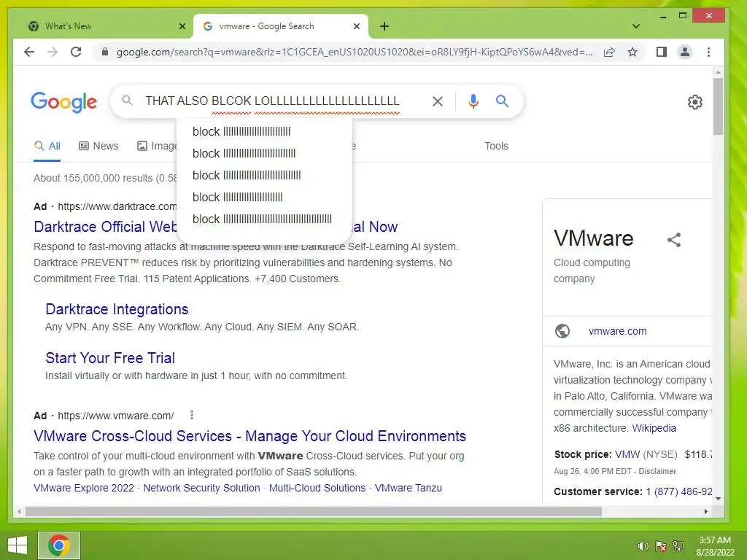Click the About 155,000,000 results text

[x=105, y=178]
